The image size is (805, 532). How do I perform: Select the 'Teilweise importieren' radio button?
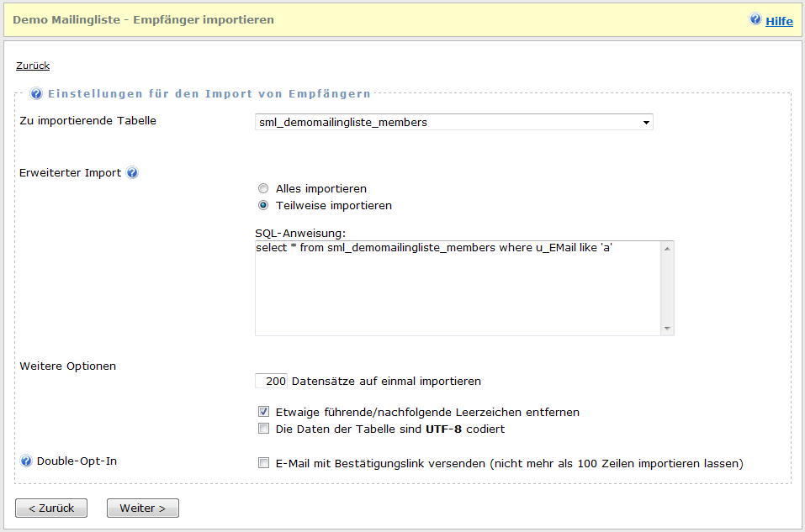pos(263,205)
